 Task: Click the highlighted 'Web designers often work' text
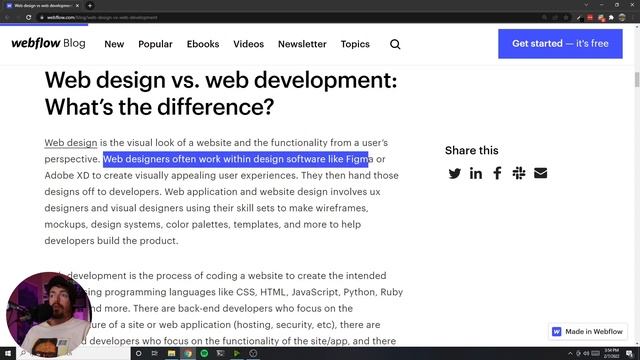pyautogui.click(x=236, y=159)
